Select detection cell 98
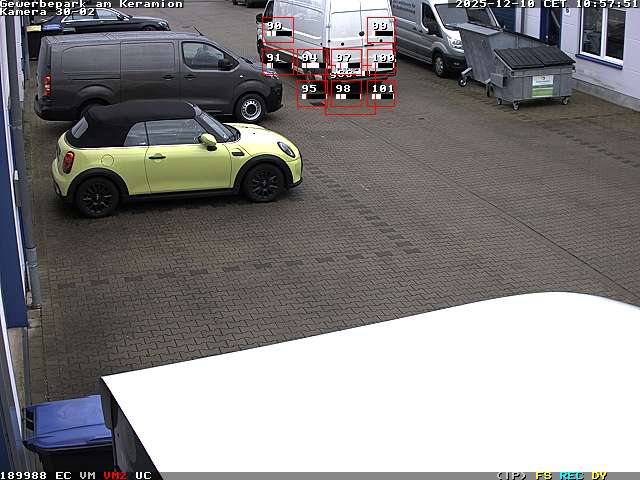The image size is (640, 480). tap(344, 93)
